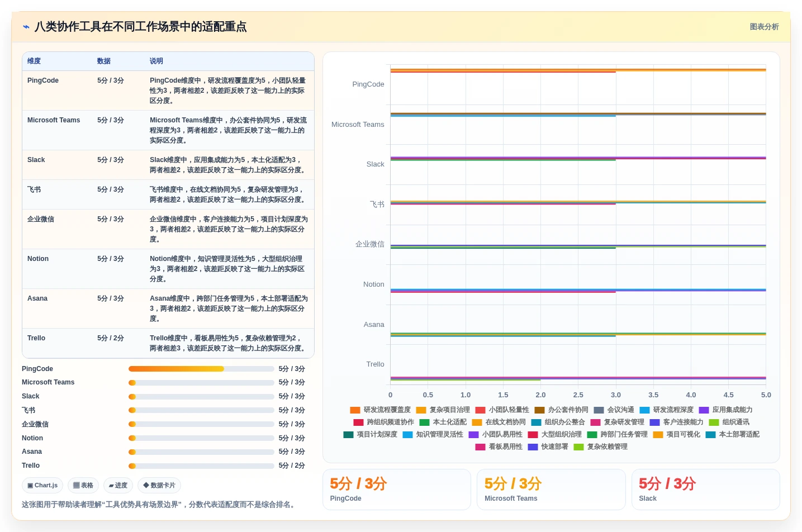Click the 说明 column header
Screen dimensions: 802x532
click(156, 61)
